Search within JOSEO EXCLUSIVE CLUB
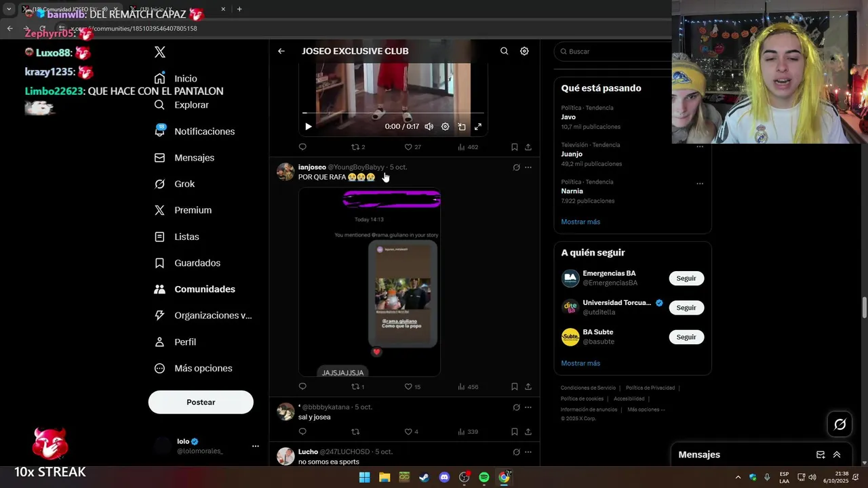Viewport: 868px width, 488px height. click(504, 51)
